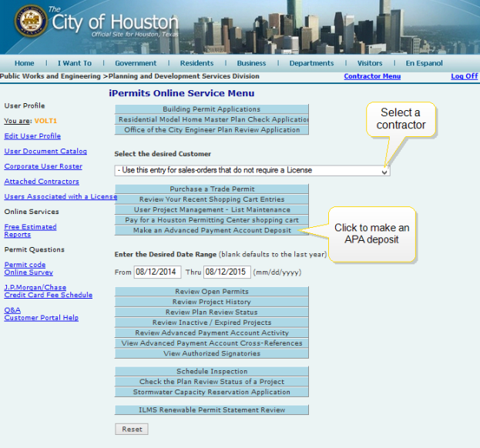Open the Government menu
Viewport: 480px width, 448px height.
point(136,63)
